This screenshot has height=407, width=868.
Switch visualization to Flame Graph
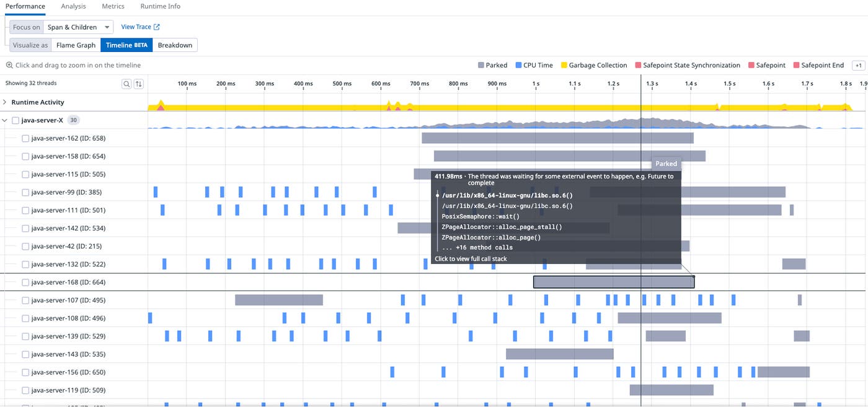point(75,45)
